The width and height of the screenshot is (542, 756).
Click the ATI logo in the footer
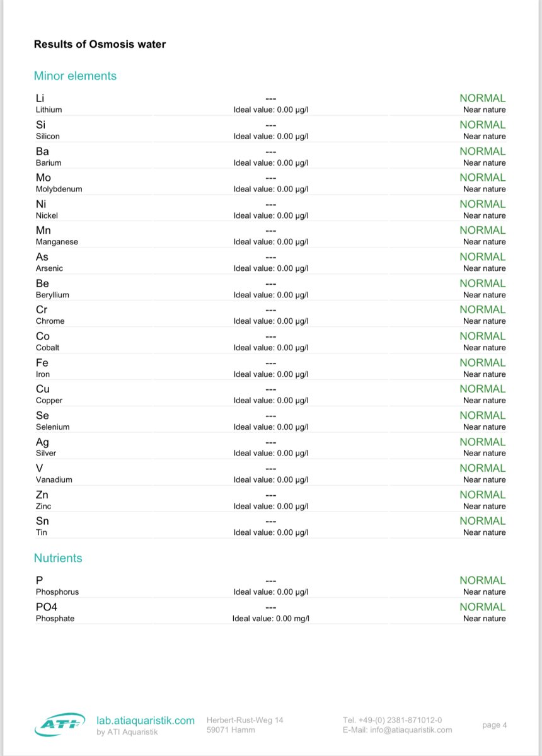click(x=60, y=725)
